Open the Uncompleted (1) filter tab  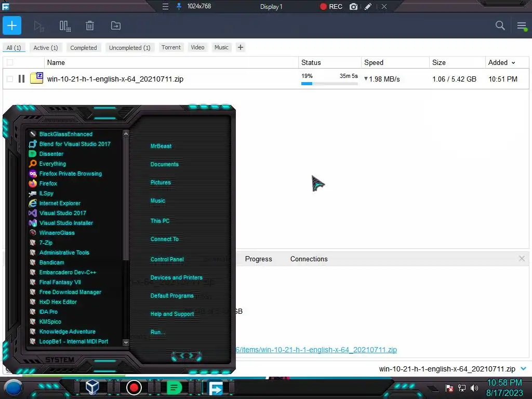[x=129, y=47]
